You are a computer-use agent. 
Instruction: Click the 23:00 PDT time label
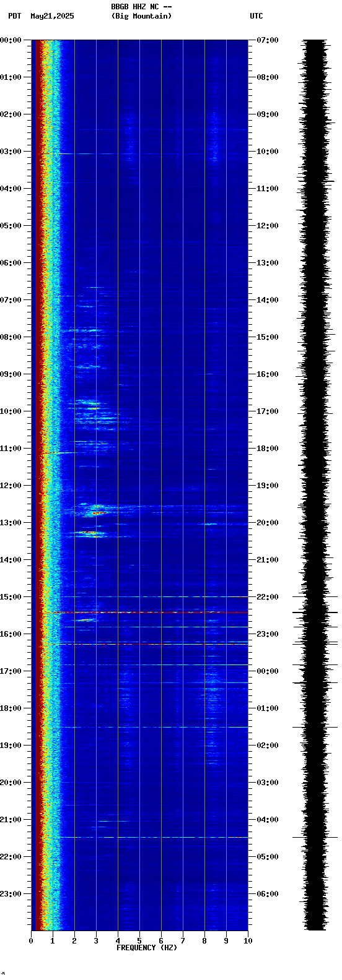coord(11,894)
